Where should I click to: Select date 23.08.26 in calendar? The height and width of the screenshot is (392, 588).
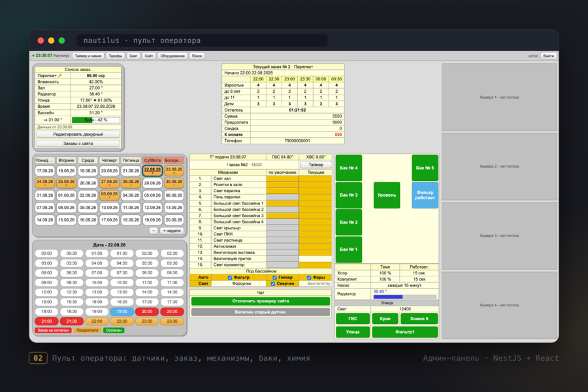(x=174, y=171)
